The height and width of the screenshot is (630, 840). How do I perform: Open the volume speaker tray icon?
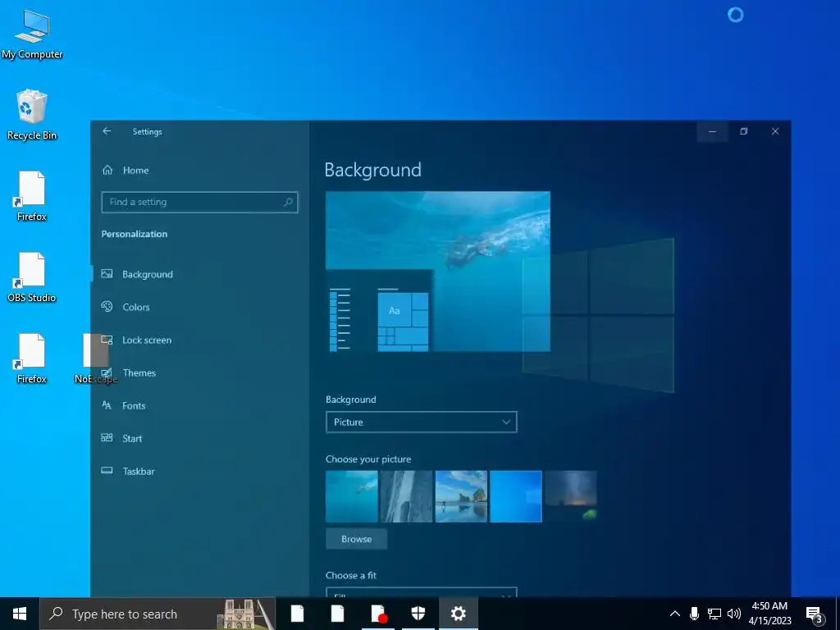pos(734,614)
